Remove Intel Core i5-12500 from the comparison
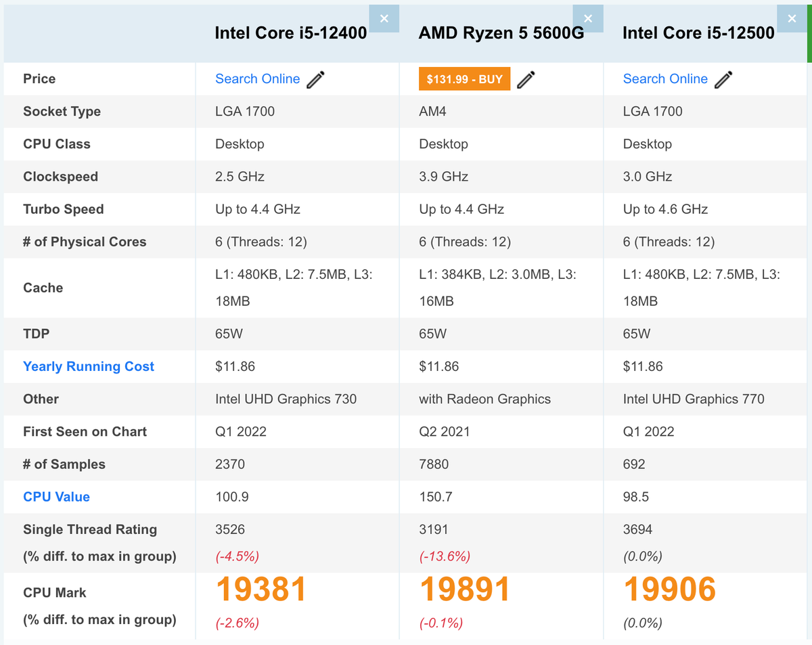Screen dimensions: 812x645 coord(792,18)
